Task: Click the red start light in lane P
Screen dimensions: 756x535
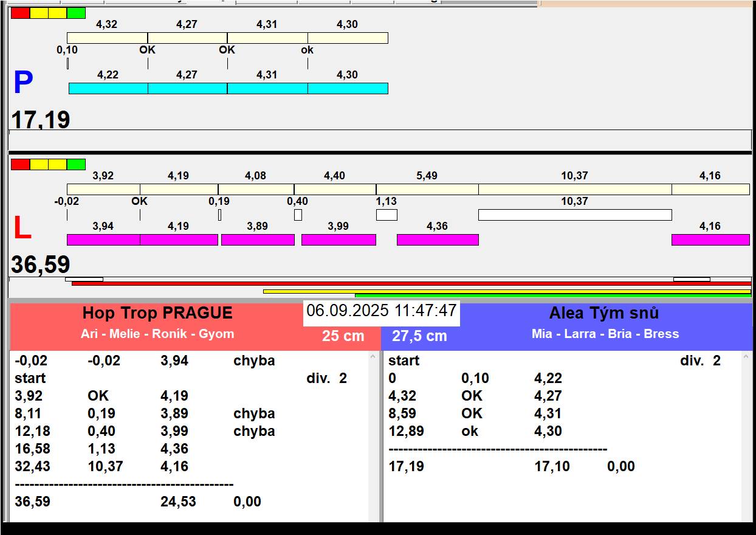Action: pyautogui.click(x=20, y=13)
